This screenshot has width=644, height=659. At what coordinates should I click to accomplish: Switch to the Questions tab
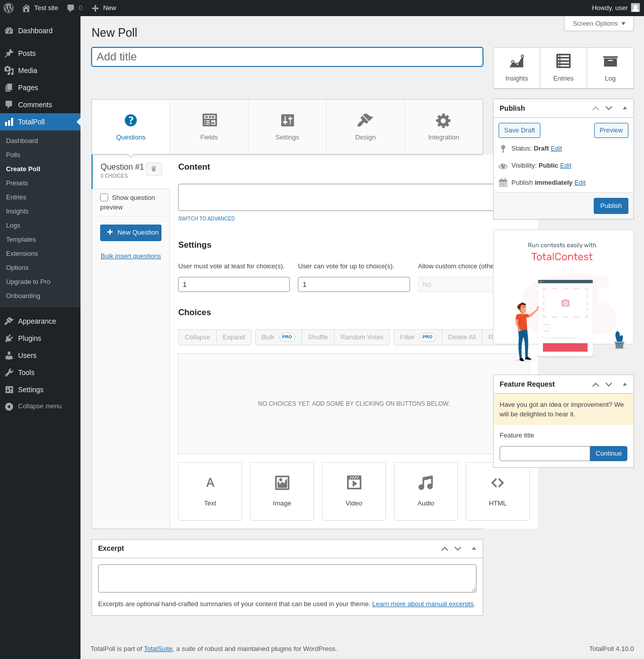[x=131, y=127]
